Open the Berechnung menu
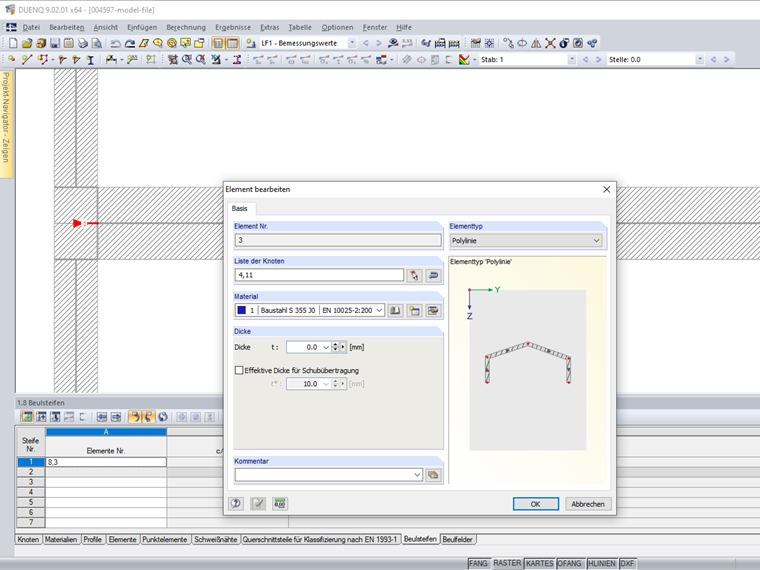760x570 pixels. [x=186, y=28]
